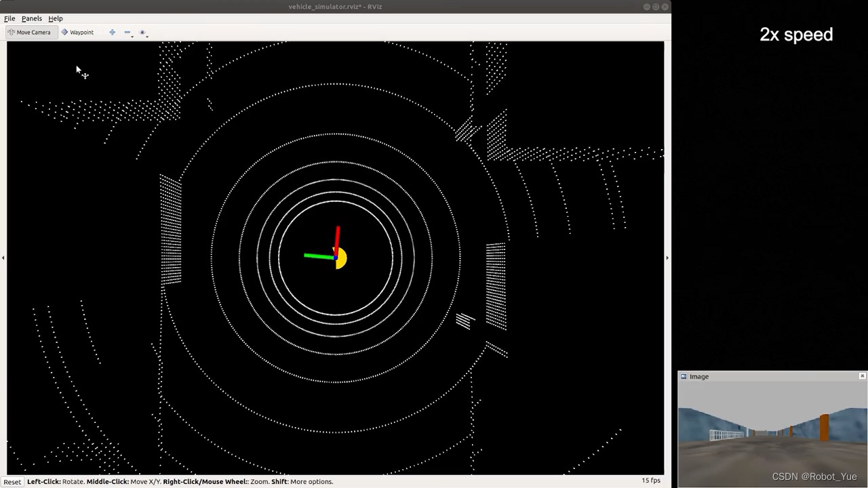Screen dimensions: 868x488
Task: Open the remove-tool dropdown arrow
Action: [132, 35]
